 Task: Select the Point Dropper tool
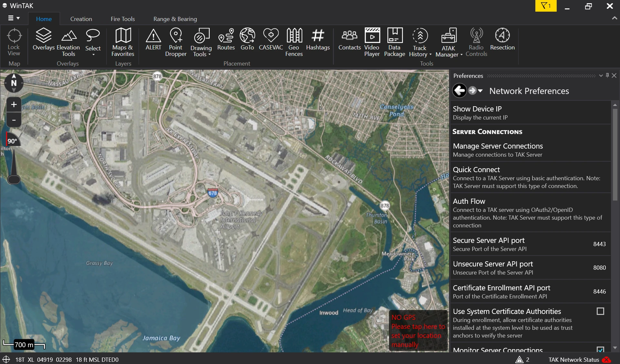[x=176, y=42]
